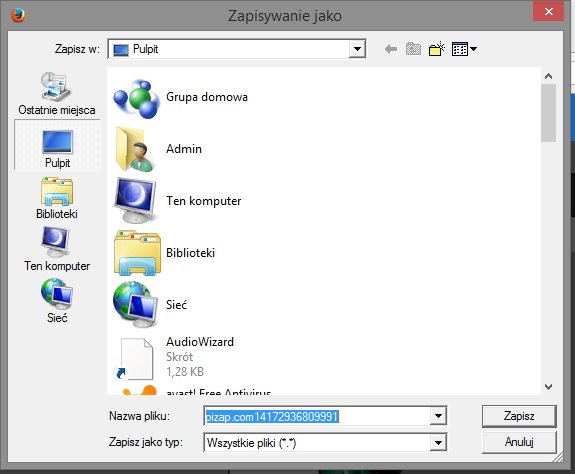This screenshot has width=575, height=474.
Task: Open Ten komputer in places sidebar
Action: coord(57,249)
